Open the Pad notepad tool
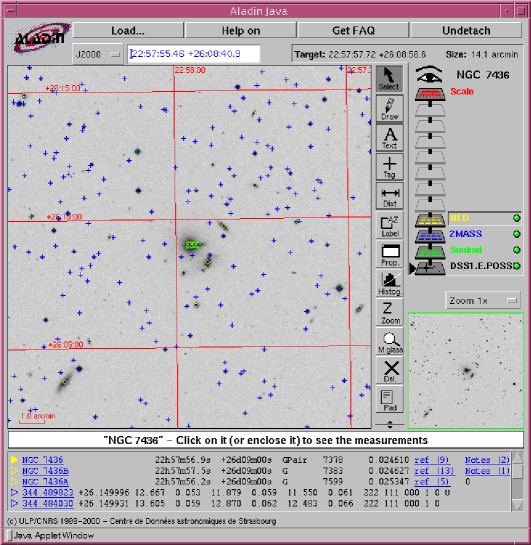 (390, 399)
